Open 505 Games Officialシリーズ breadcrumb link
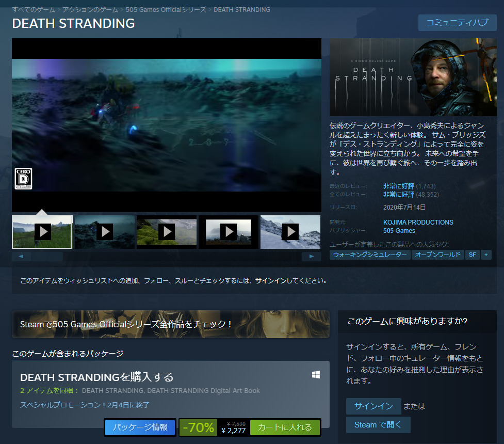The image size is (504, 444). 166,10
